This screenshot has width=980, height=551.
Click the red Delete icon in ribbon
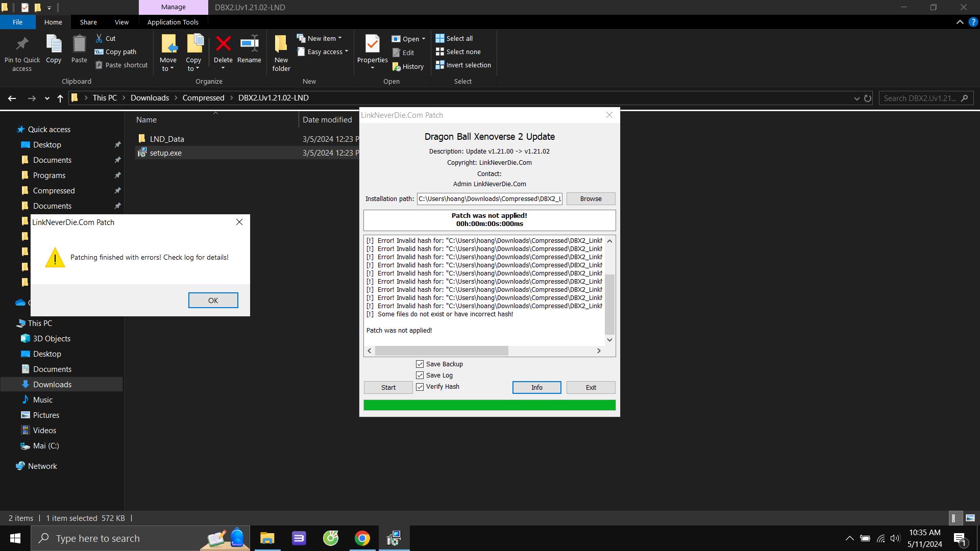click(223, 45)
